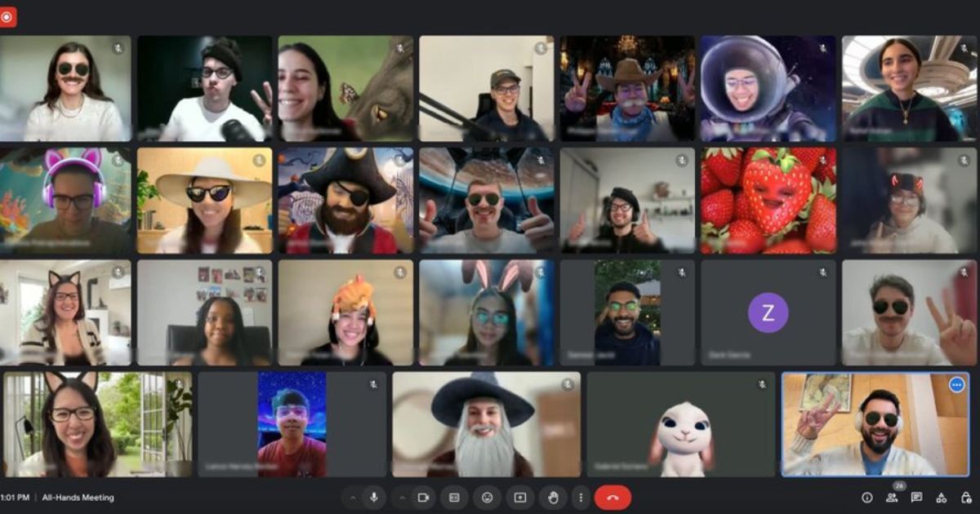Open the chat messages panel
Screen dimensions: 980x514
point(916,498)
